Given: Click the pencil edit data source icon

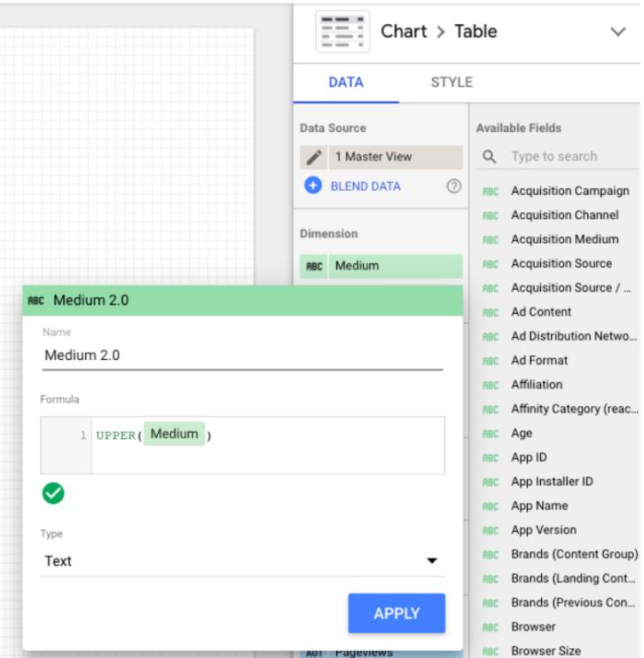Looking at the screenshot, I should click(313, 158).
